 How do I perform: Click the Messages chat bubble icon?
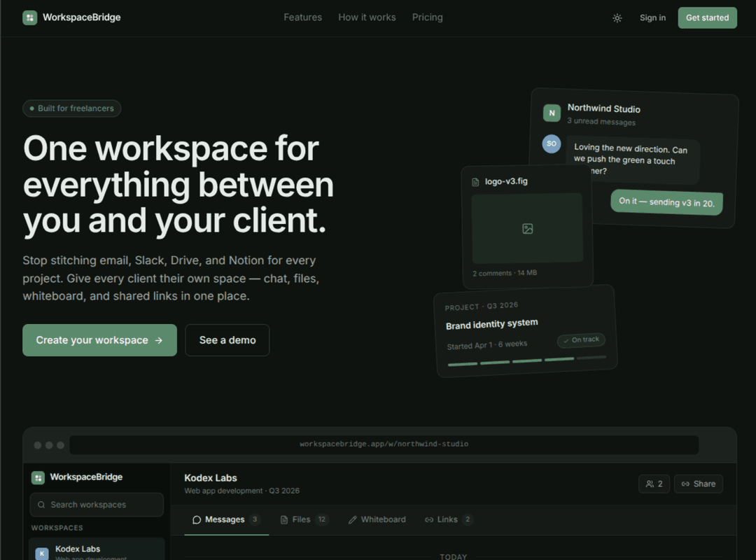[x=197, y=520]
